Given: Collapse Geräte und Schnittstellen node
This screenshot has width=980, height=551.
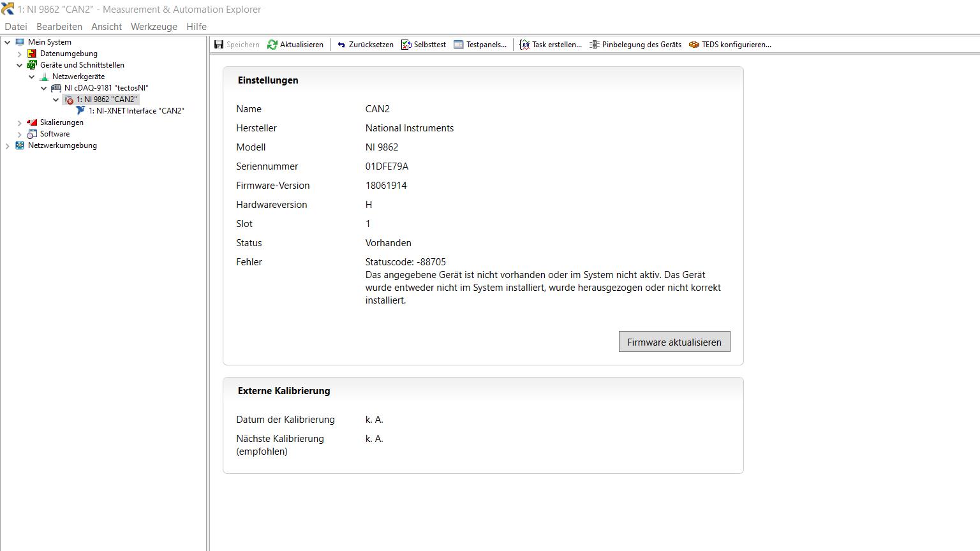Looking at the screenshot, I should 20,65.
